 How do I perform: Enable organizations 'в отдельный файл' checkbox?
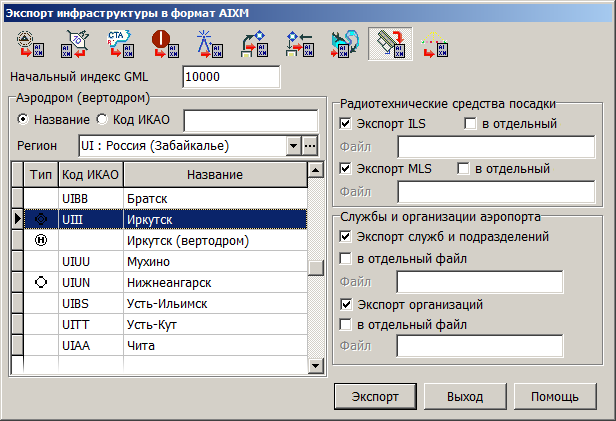point(345,325)
